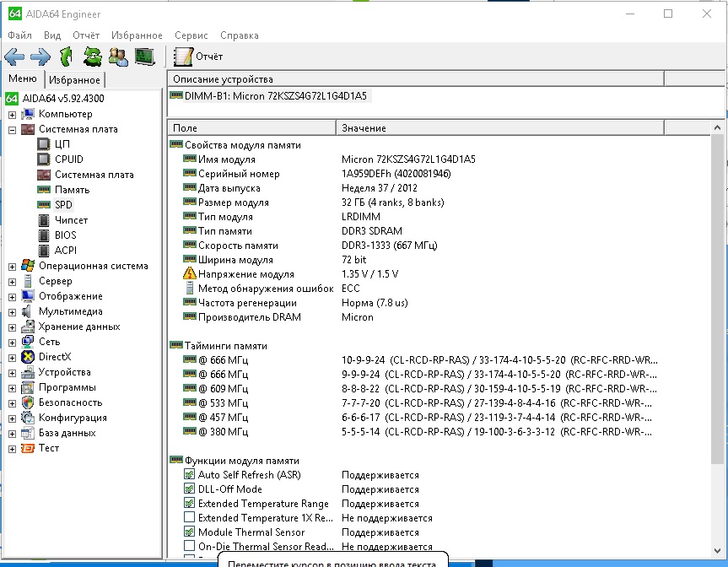Open the Файл menu
Image resolution: width=728 pixels, height=567 pixels.
[19, 35]
